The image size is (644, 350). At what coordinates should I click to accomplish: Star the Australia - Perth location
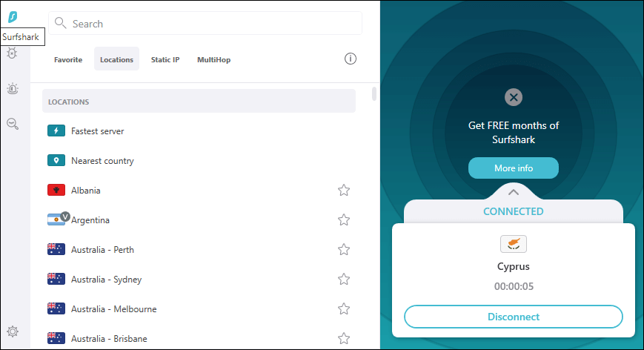coord(344,249)
